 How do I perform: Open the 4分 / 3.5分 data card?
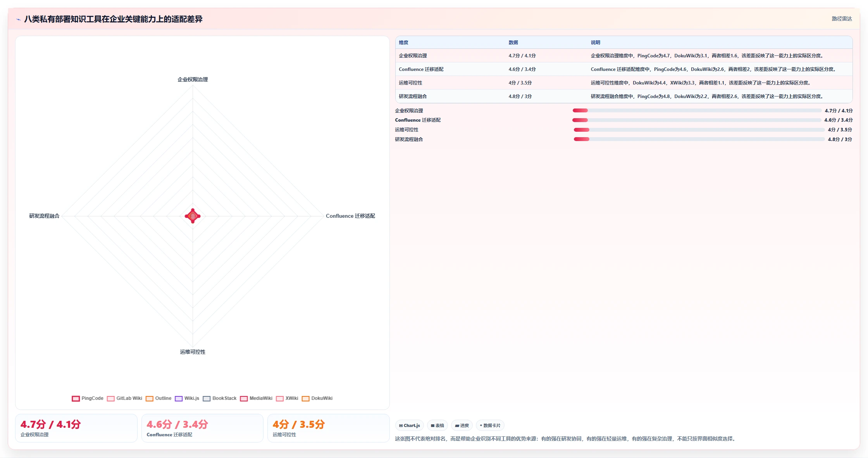328,428
